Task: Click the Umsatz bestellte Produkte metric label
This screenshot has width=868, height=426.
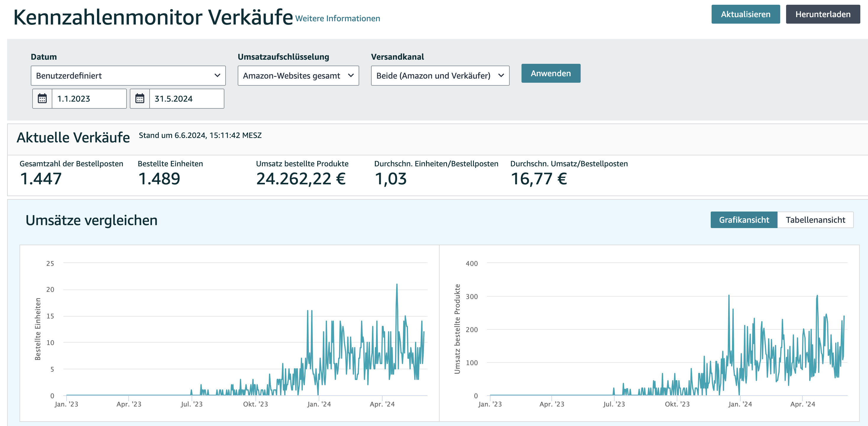Action: click(302, 164)
